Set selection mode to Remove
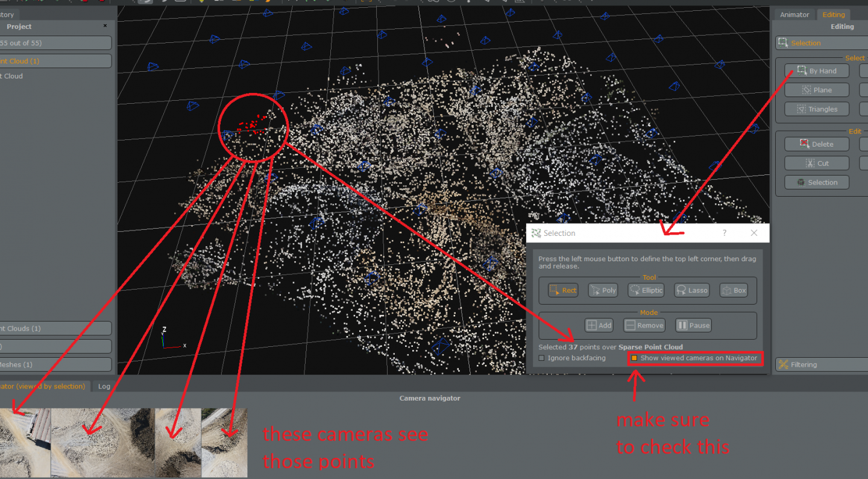 644,325
